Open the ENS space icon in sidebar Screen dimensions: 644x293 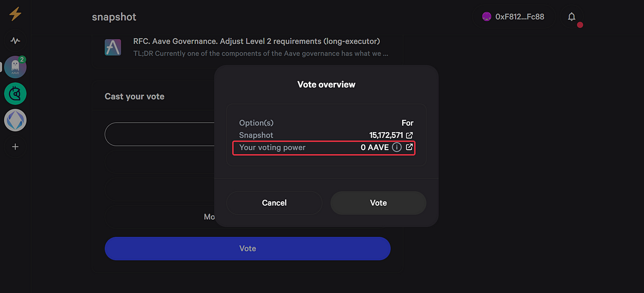tap(15, 120)
